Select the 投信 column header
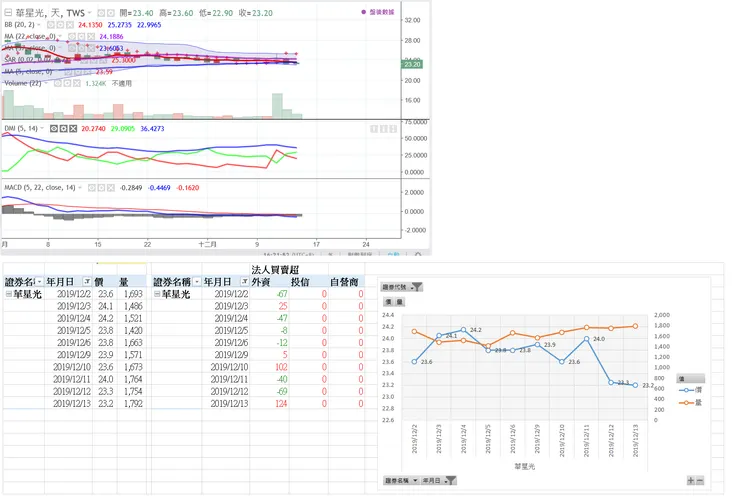The image size is (740, 504). click(x=309, y=282)
